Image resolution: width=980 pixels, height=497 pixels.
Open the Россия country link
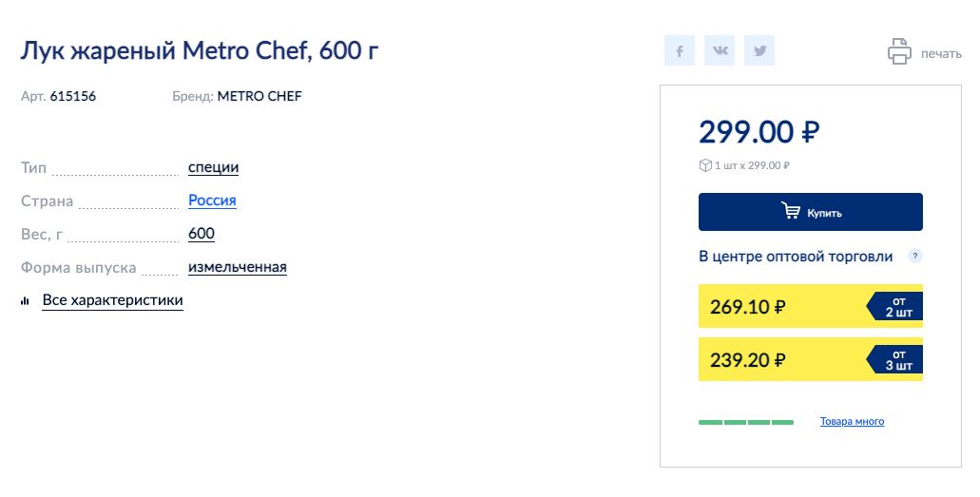coord(212,201)
